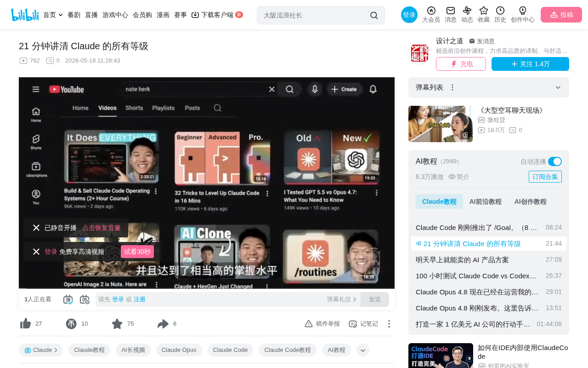Screen dimensions: 588x368
Task: Like the video with thumbs-up icon
Action: pos(25,324)
